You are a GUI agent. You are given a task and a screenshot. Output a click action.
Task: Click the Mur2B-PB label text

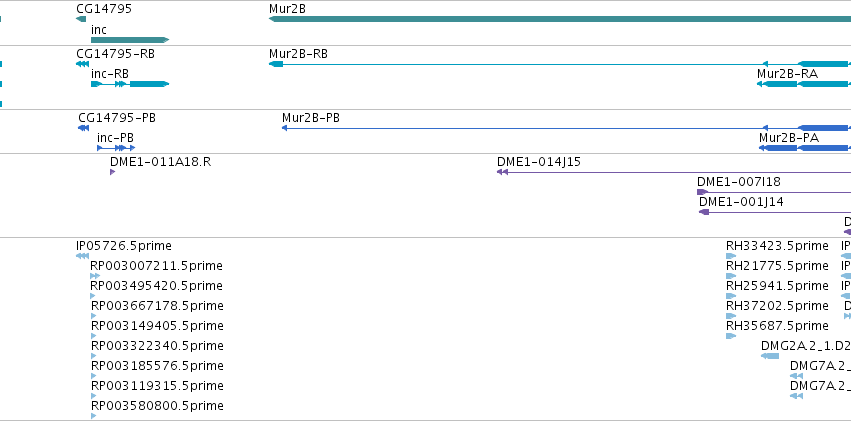311,118
